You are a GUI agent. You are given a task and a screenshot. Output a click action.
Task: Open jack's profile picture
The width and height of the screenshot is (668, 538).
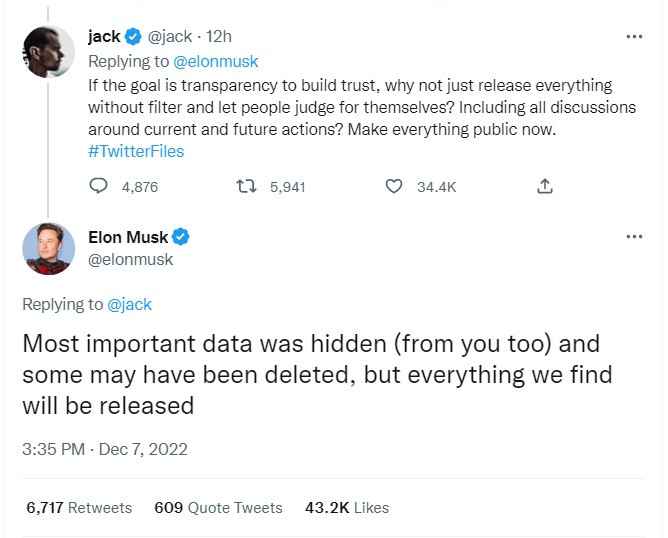coord(48,50)
